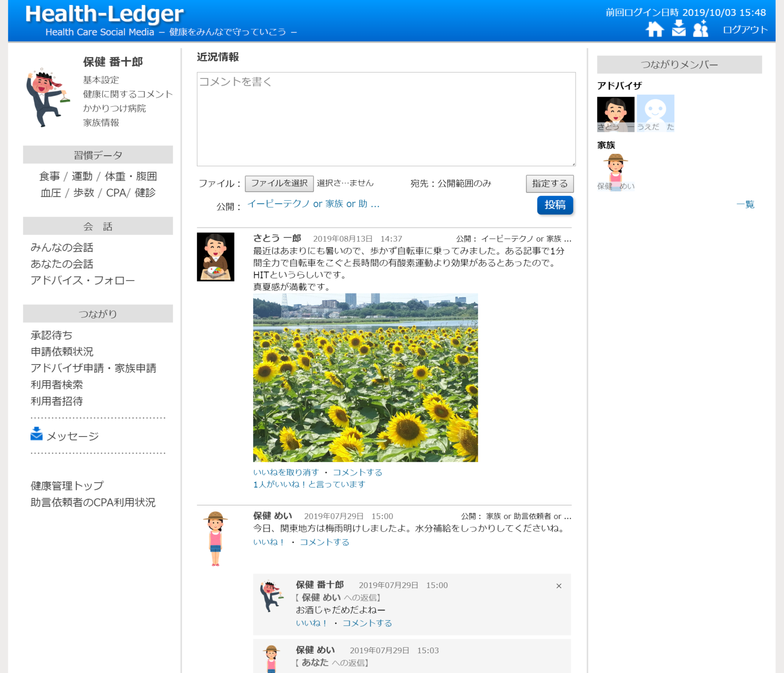Click the コメントを書く text area
The width and height of the screenshot is (784, 673).
pyautogui.click(x=386, y=119)
